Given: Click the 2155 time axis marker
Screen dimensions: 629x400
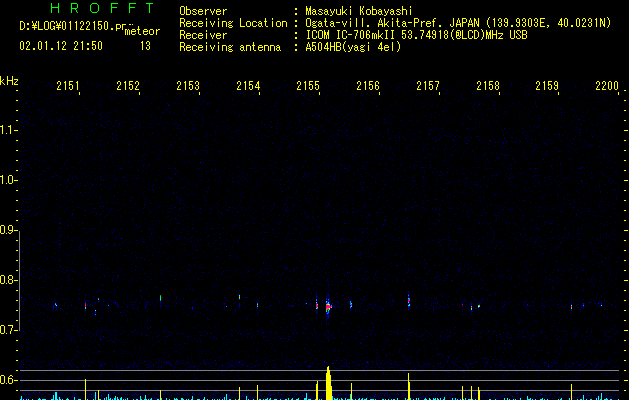Looking at the screenshot, I should pyautogui.click(x=308, y=85).
